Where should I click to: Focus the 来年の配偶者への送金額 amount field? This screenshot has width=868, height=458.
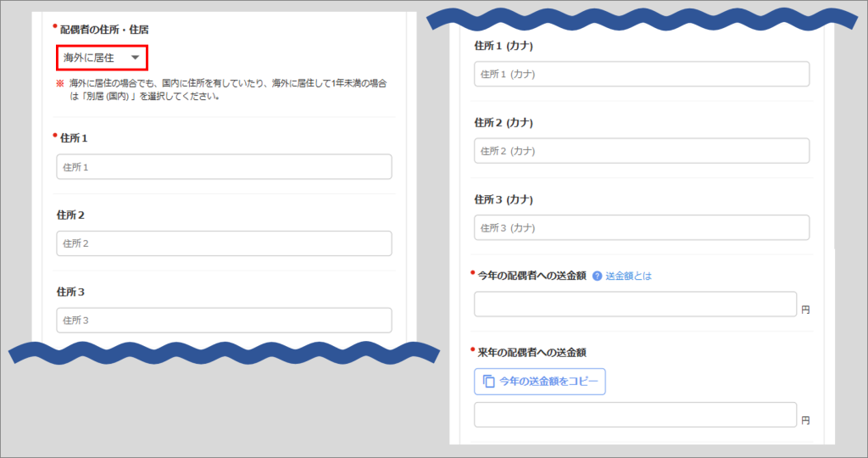tap(635, 415)
